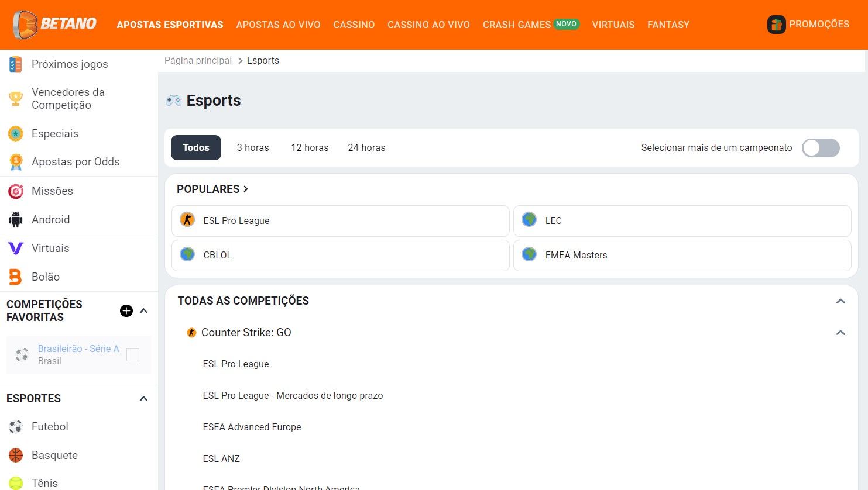Click the Vencedores da Competição trophy icon

click(x=16, y=98)
